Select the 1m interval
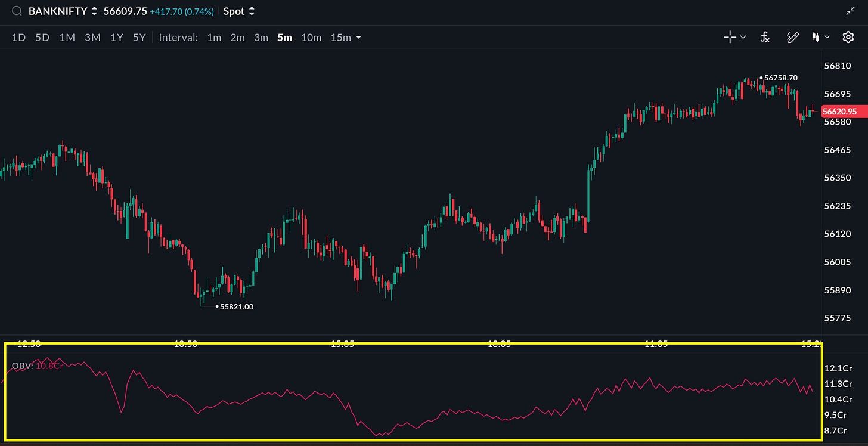The image size is (868, 446). coord(214,38)
